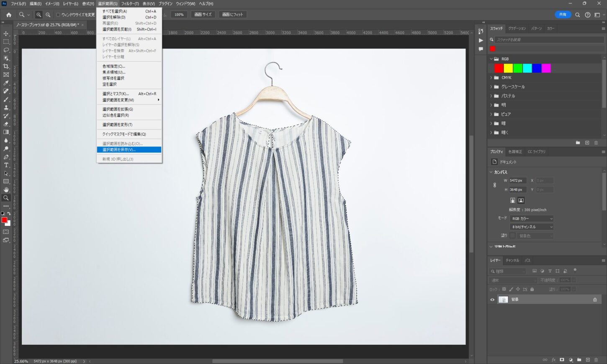Select the Spot Healing Brush tool
The height and width of the screenshot is (364, 607).
point(6,91)
